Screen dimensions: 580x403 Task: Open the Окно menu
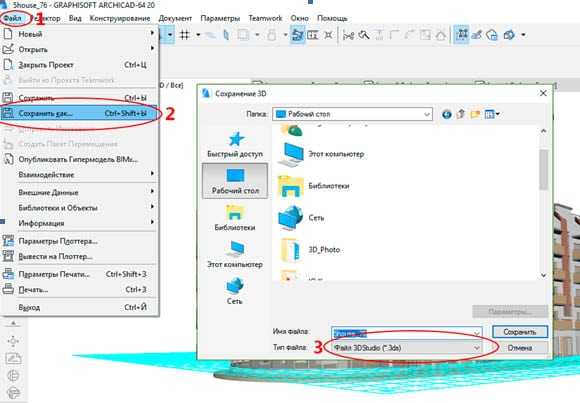point(300,18)
